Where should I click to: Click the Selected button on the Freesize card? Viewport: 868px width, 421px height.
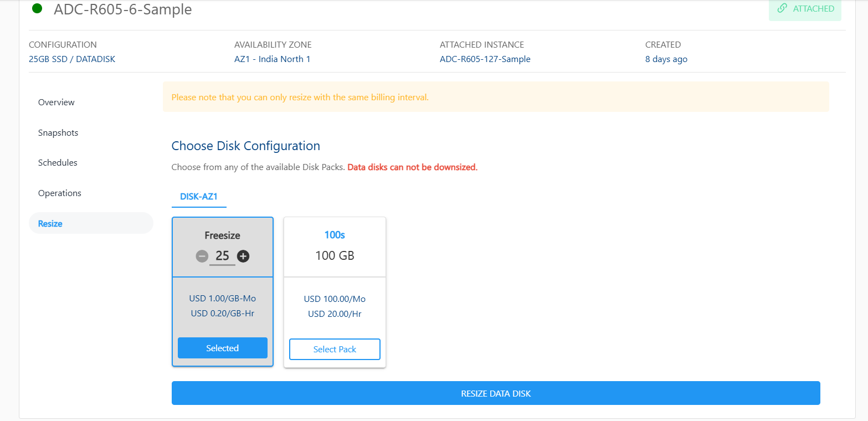coord(222,348)
